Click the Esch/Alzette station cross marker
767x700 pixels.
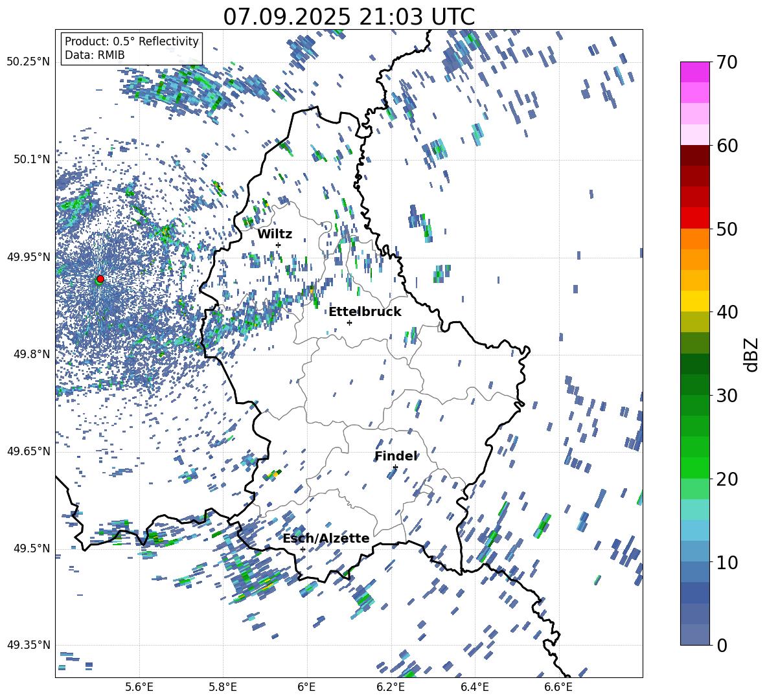tap(303, 549)
